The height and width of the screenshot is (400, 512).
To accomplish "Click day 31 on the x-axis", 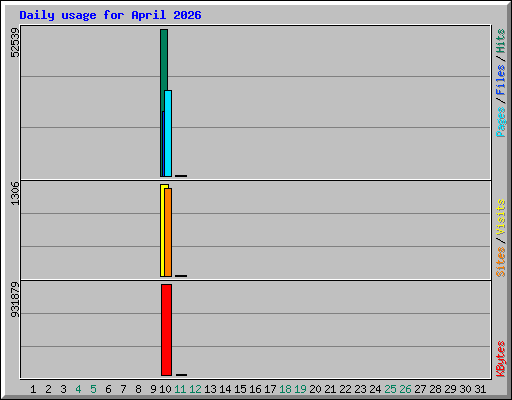I will (x=480, y=389).
